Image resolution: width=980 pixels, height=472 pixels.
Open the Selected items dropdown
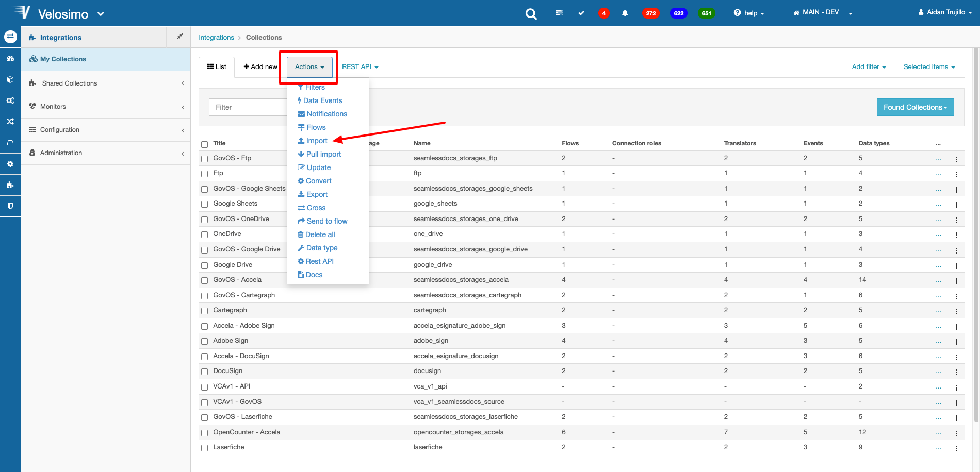(x=929, y=67)
